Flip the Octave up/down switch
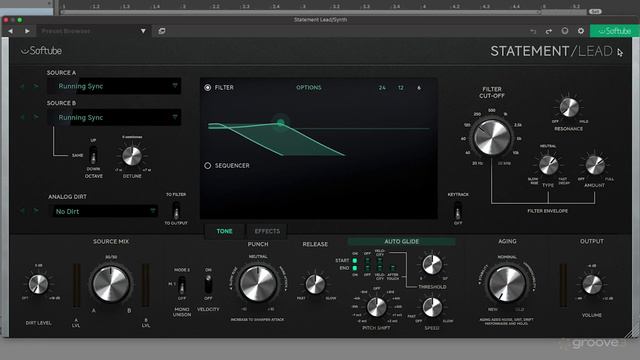This screenshot has height=360, width=640. point(93,155)
